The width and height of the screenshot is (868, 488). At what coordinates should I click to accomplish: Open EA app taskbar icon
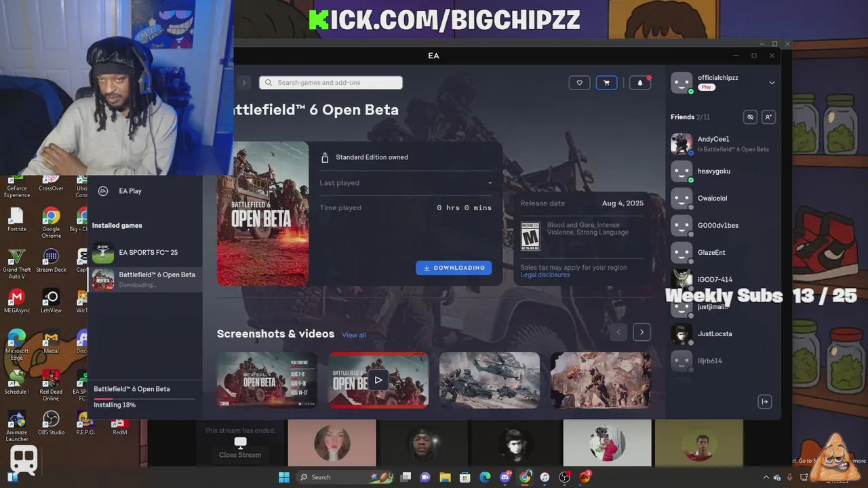click(x=585, y=477)
